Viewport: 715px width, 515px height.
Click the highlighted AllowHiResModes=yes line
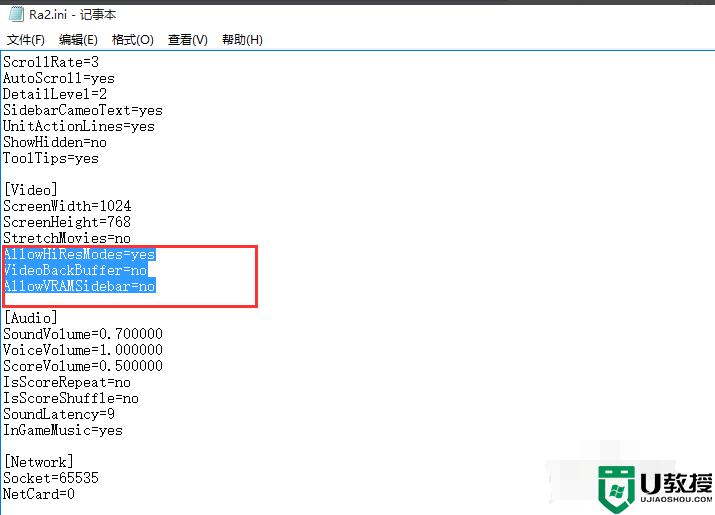tap(79, 254)
